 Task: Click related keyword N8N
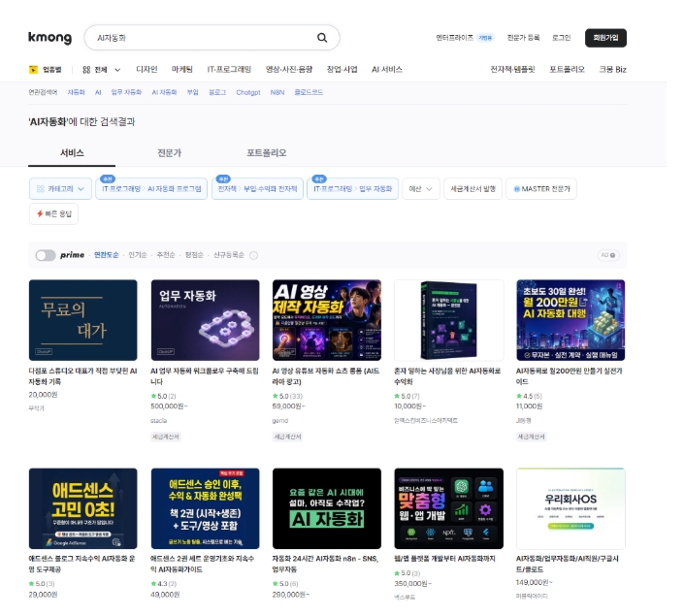pyautogui.click(x=277, y=92)
